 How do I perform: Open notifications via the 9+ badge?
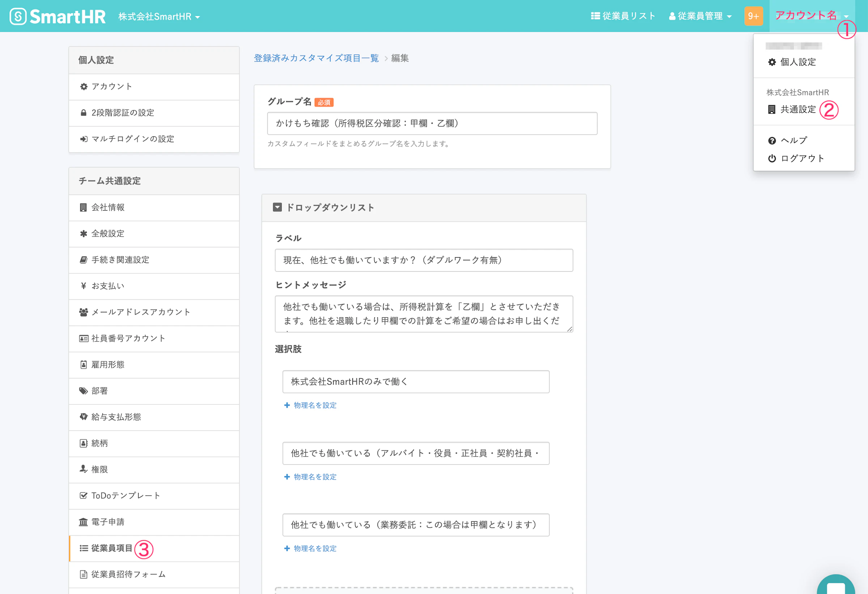coord(754,16)
